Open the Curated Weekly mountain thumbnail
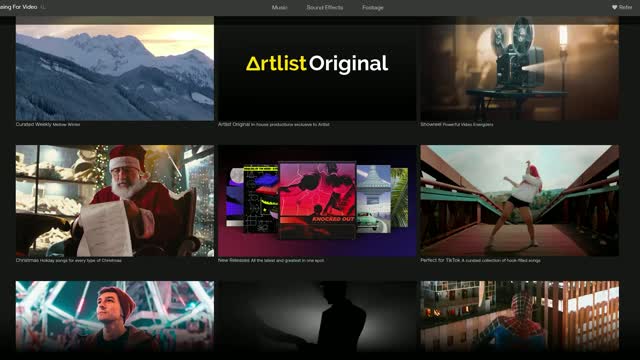640x360 pixels. point(115,69)
